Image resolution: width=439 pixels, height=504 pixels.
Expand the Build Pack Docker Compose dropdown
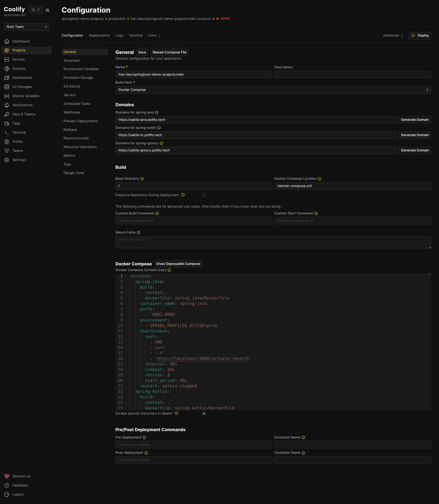273,90
